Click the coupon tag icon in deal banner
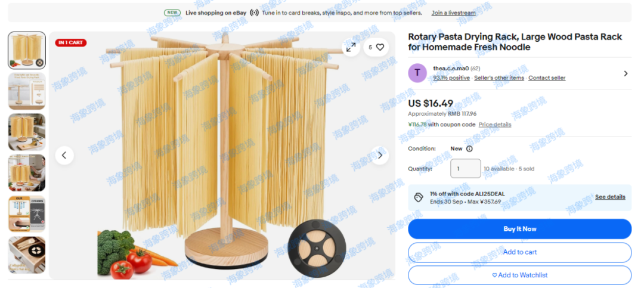The image size is (644, 288). (x=419, y=197)
